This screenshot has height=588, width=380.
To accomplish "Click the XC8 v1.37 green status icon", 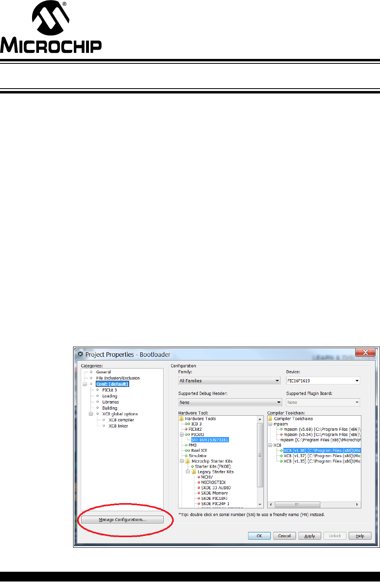I will click(x=281, y=456).
